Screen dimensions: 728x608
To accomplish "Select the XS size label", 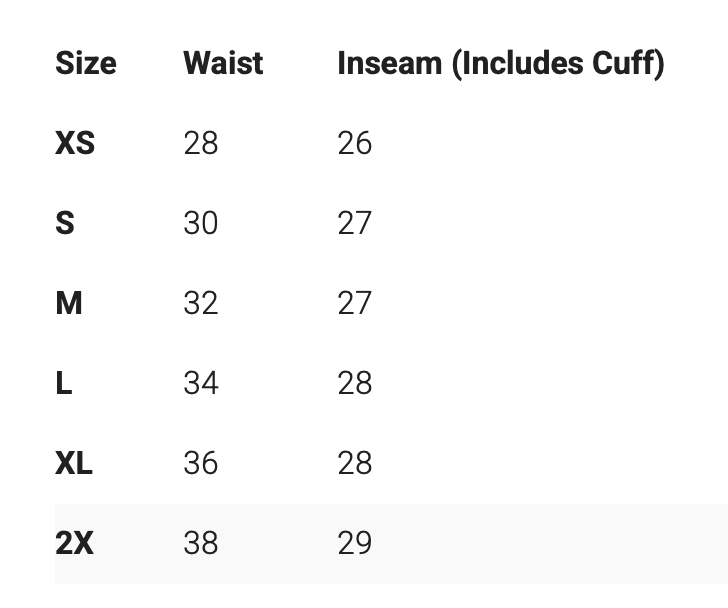I will [x=75, y=143].
